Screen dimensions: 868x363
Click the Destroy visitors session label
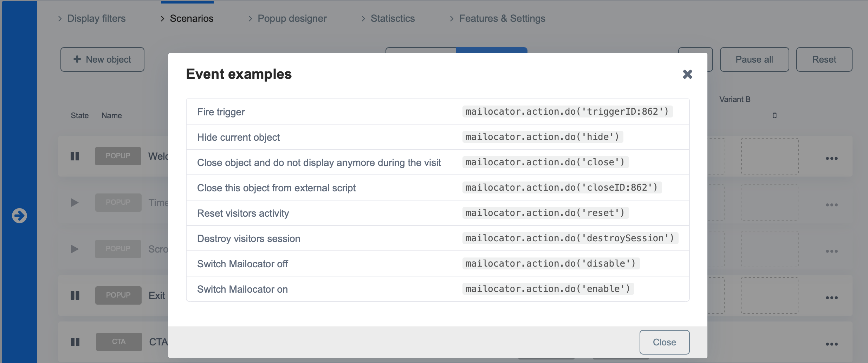(248, 238)
